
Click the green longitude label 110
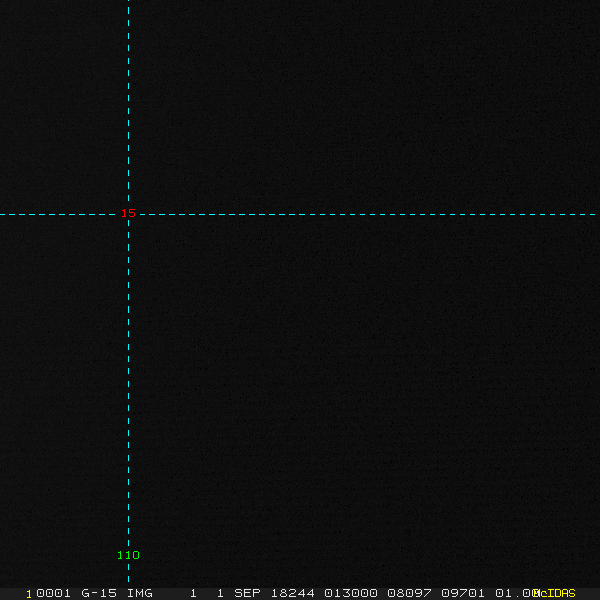[x=128, y=555]
